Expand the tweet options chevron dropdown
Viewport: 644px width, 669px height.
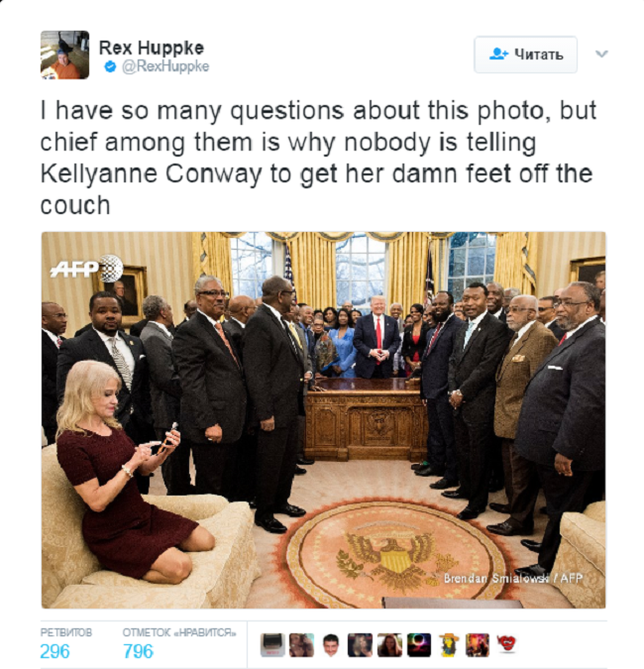[x=601, y=54]
